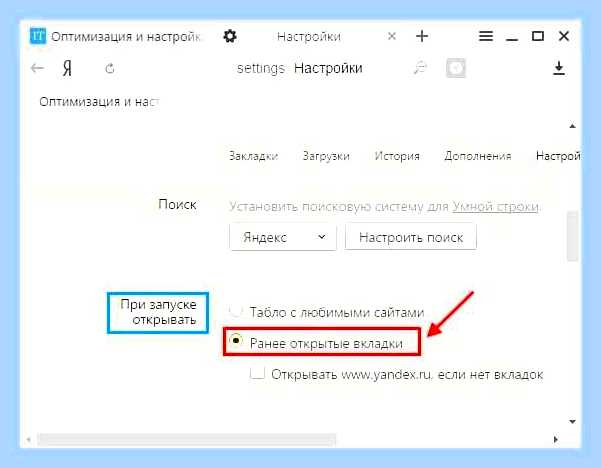Click the horizontal scrollbar right arrow
Image resolution: width=601 pixels, height=468 pixels.
click(x=556, y=439)
